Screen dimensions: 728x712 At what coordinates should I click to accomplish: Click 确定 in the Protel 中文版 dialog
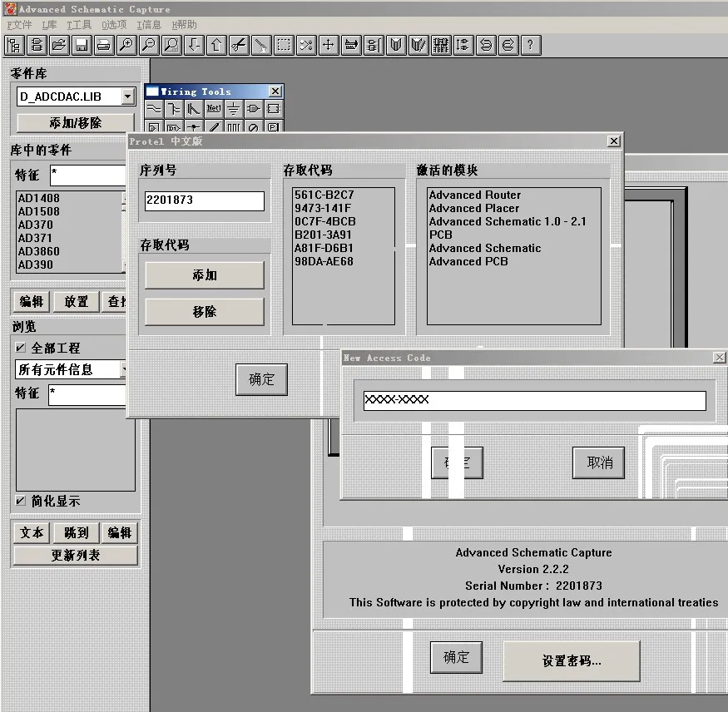point(261,379)
